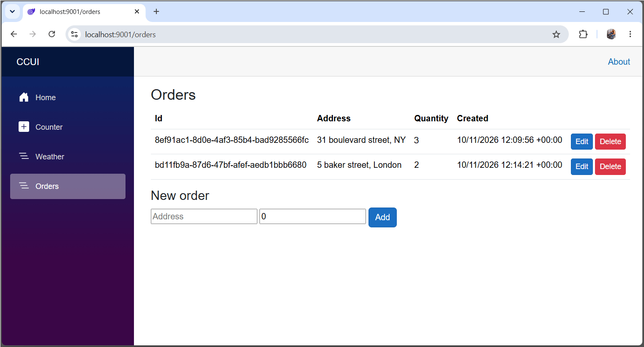Select order id bd11fb9a-87d6-47bf-afef-aedb1bbb6680
The image size is (644, 347).
tap(231, 165)
